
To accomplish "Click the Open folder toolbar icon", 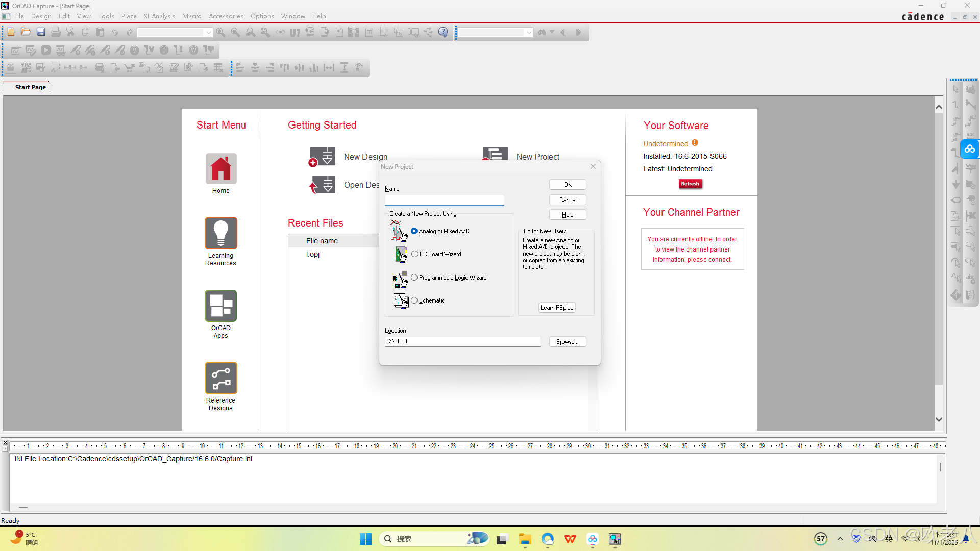I will [x=26, y=32].
